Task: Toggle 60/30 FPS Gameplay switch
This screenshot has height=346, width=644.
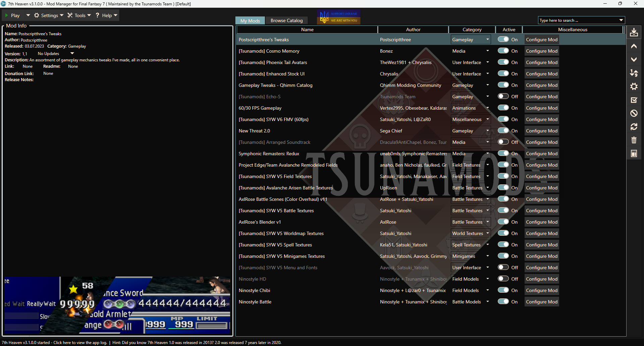Action: tap(503, 108)
